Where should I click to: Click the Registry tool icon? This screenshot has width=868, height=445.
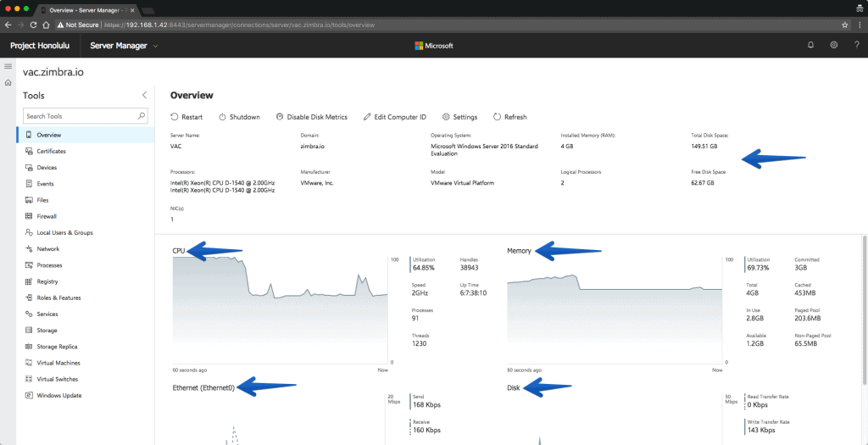28,281
